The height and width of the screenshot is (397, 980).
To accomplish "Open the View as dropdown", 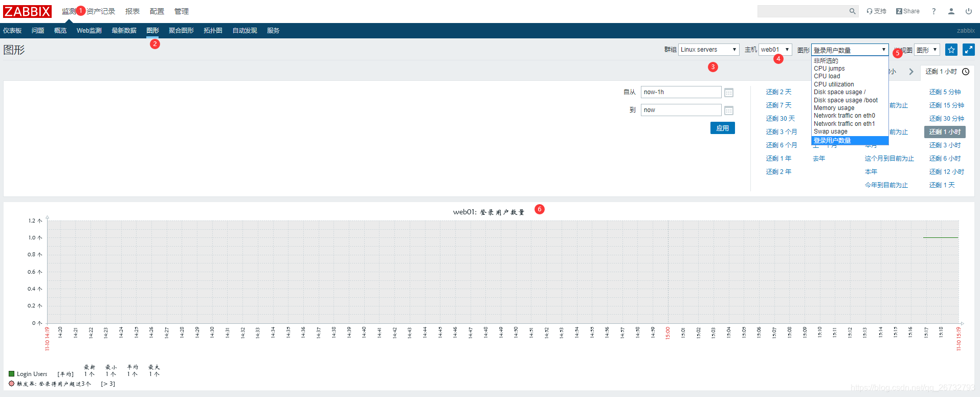I will [x=927, y=50].
